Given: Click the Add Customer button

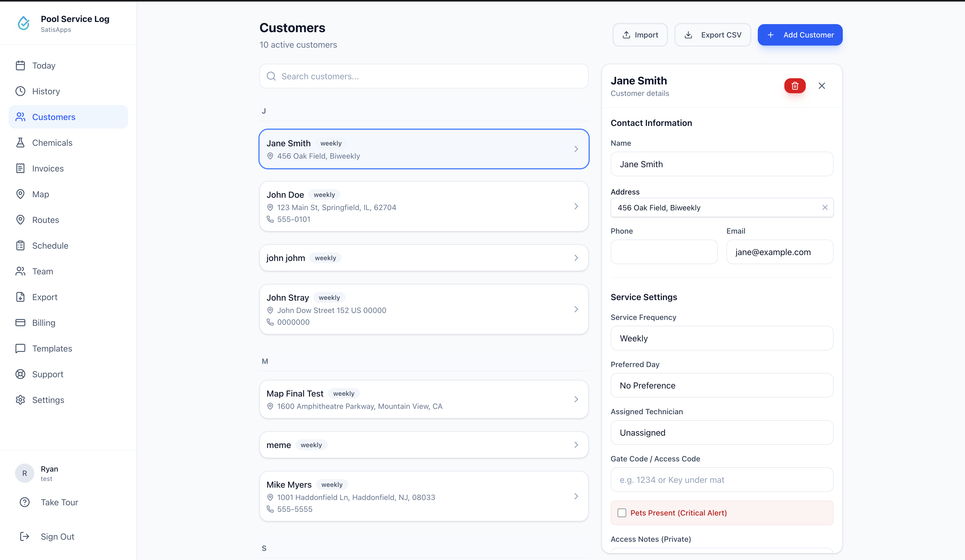Looking at the screenshot, I should (x=800, y=35).
